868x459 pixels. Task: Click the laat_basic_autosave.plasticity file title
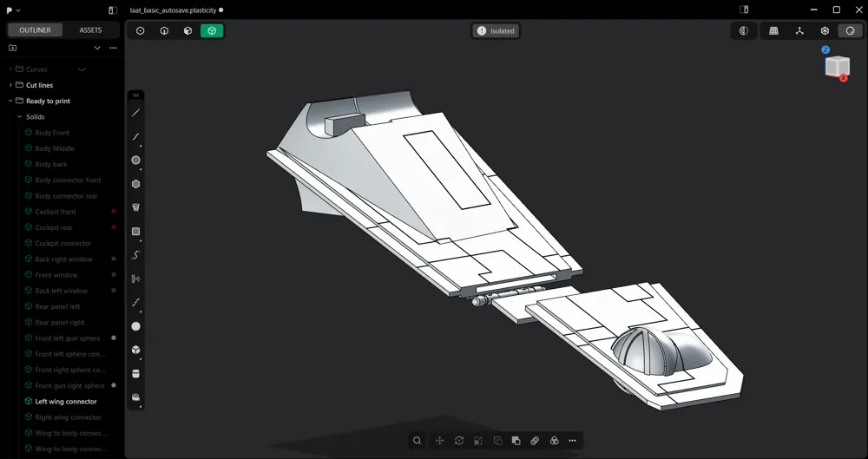click(173, 10)
